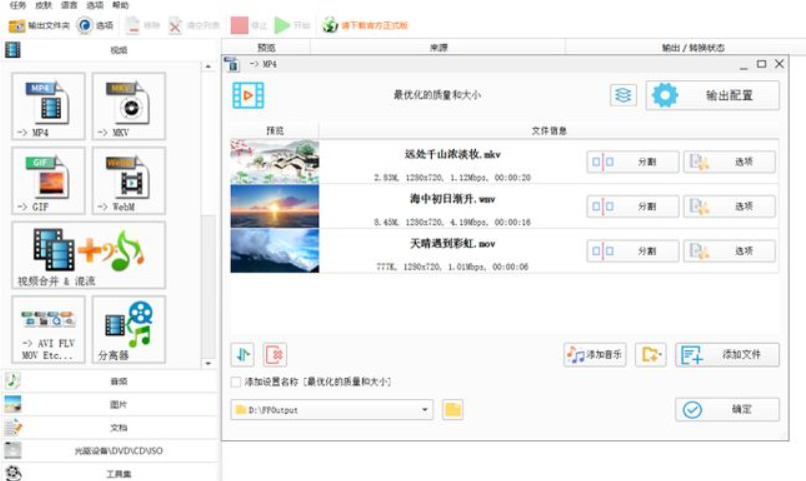The image size is (806, 481).
Task: Open the D:\FFOutput output path dropdown
Action: (x=332, y=410)
